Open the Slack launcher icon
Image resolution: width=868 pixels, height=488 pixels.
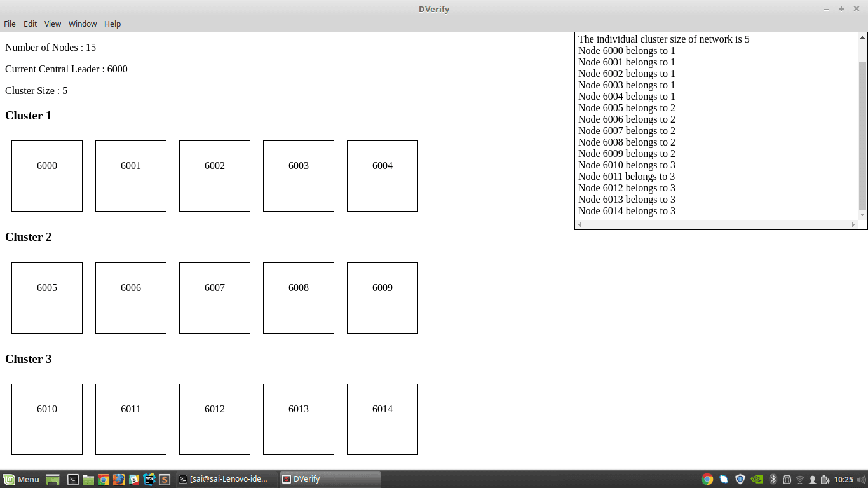pyautogui.click(x=134, y=480)
